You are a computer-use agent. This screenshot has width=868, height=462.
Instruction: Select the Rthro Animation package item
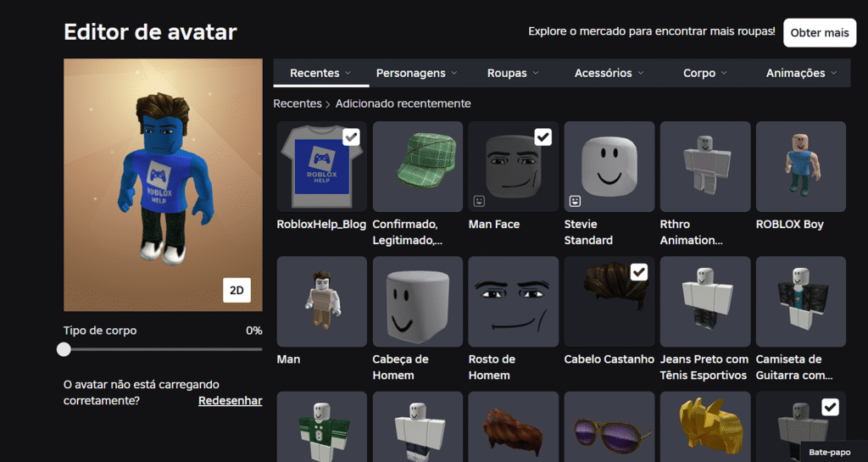[x=704, y=166]
